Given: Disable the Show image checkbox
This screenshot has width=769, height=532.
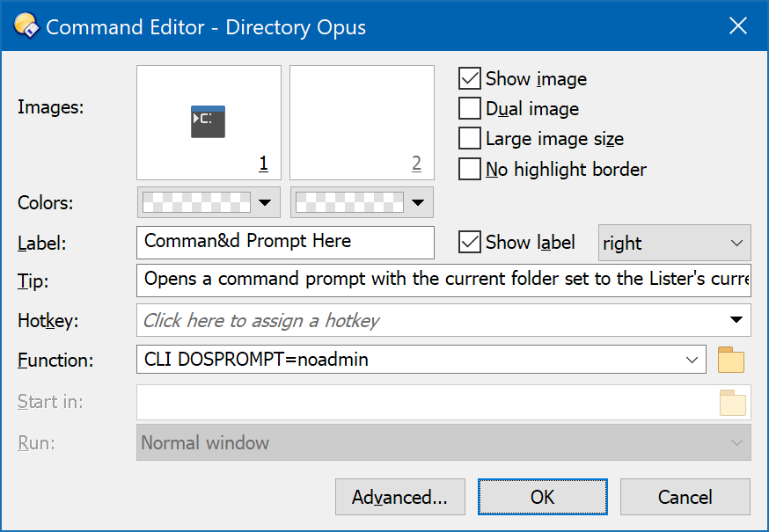Looking at the screenshot, I should [x=469, y=78].
